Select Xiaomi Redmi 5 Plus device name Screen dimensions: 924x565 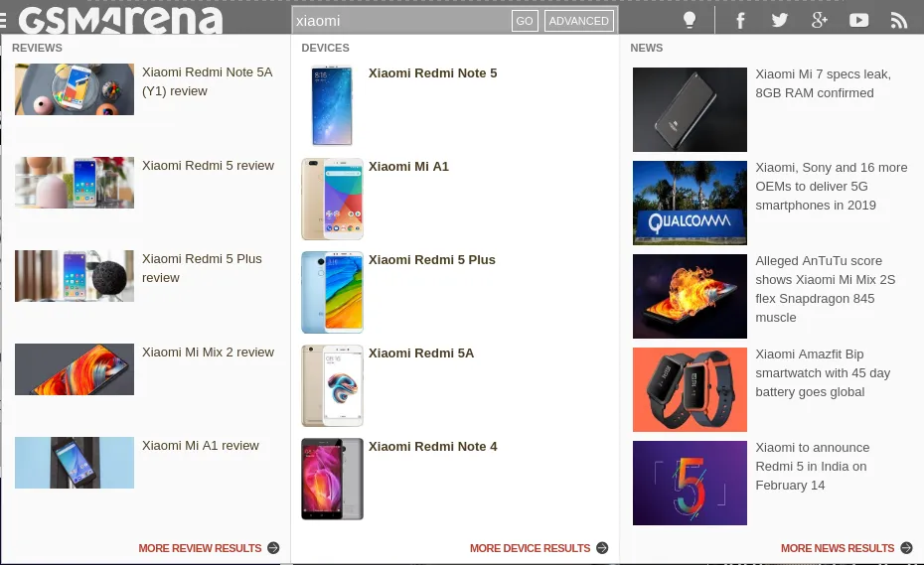[432, 260]
